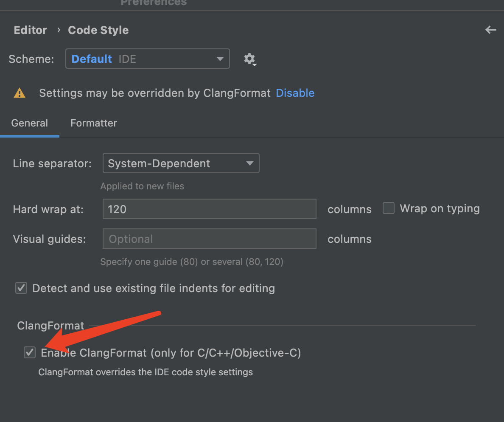The width and height of the screenshot is (504, 422).
Task: Toggle Wrap on typing checkbox
Action: pos(389,208)
